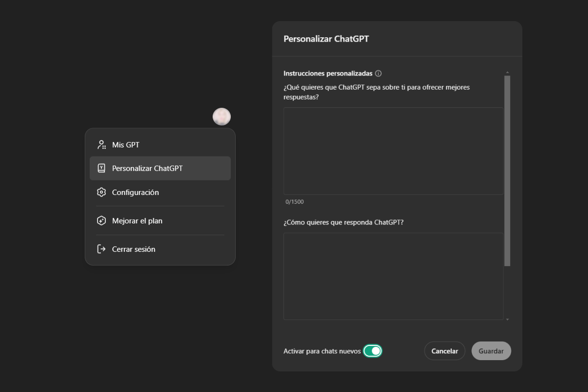This screenshot has height=392, width=588.
Task: Click the Instrucciones personalizadas label
Action: pyautogui.click(x=328, y=73)
